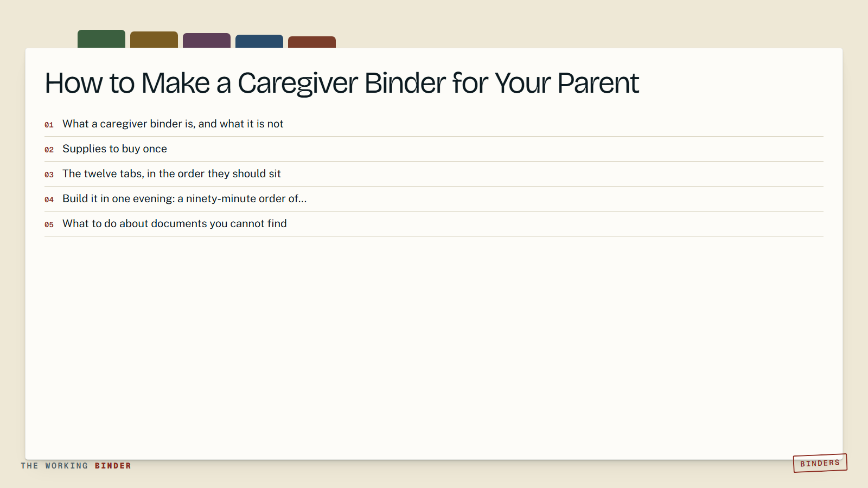Click the 'How to Make a Caregiver Binder' title
This screenshot has height=488, width=868.
click(342, 84)
